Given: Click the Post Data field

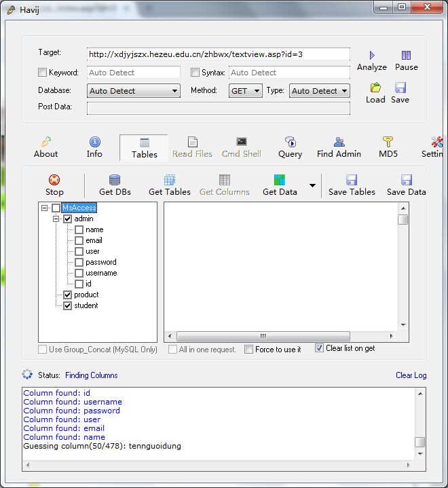Looking at the screenshot, I should coord(219,109).
